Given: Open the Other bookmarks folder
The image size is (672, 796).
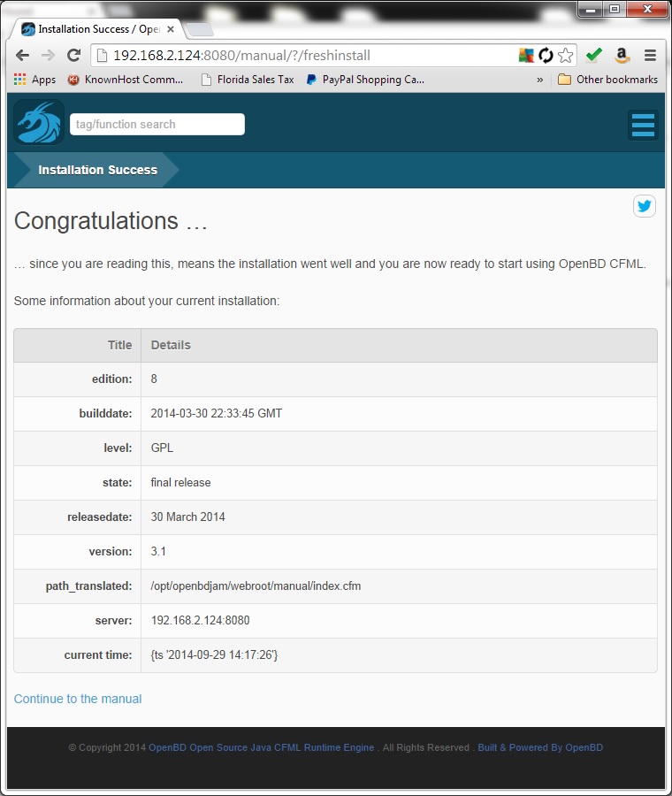Looking at the screenshot, I should pos(607,80).
